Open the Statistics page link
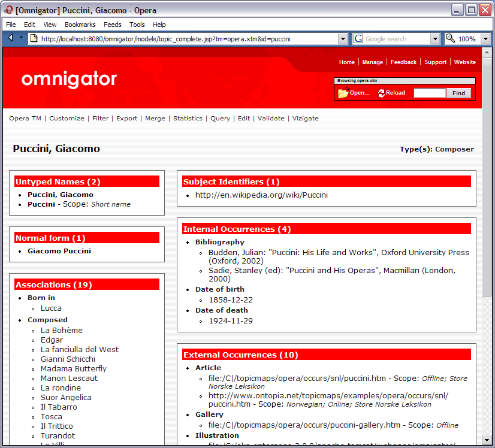The width and height of the screenshot is (495, 448). point(188,119)
